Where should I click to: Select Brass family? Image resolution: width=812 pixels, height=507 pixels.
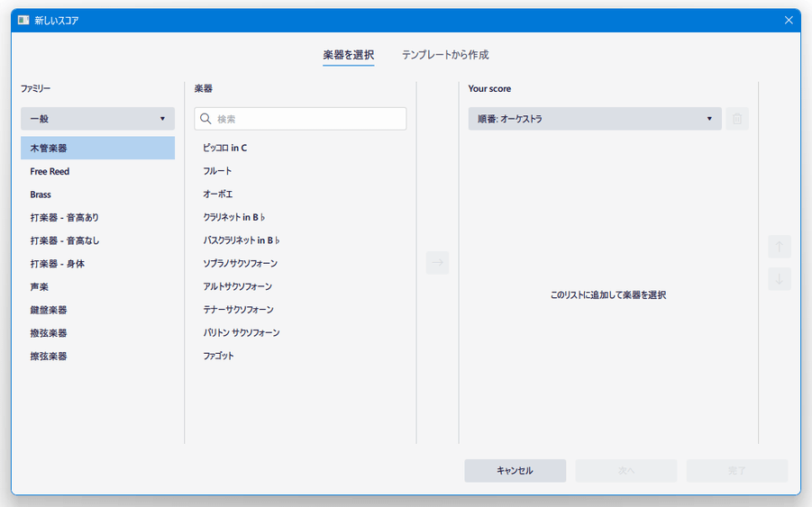point(98,195)
